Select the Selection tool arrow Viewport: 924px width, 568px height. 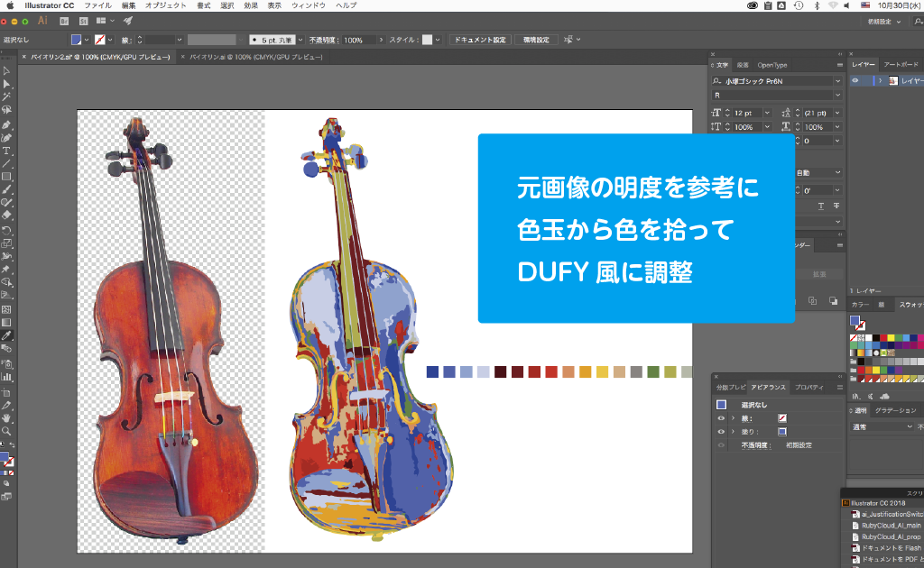(6, 71)
